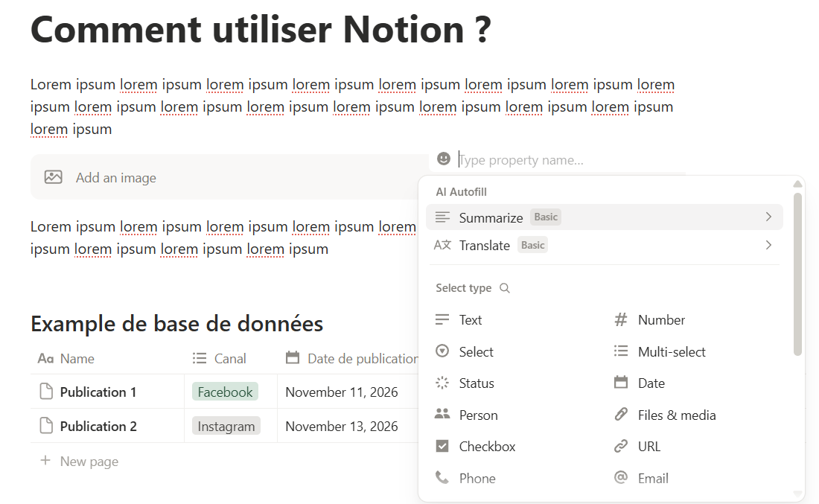Click the Basic badge next to Summarize
This screenshot has width=819, height=504.
click(546, 217)
